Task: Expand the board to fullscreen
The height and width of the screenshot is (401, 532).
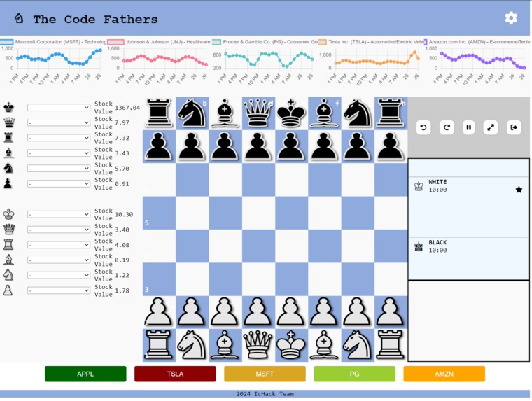Action: point(491,127)
